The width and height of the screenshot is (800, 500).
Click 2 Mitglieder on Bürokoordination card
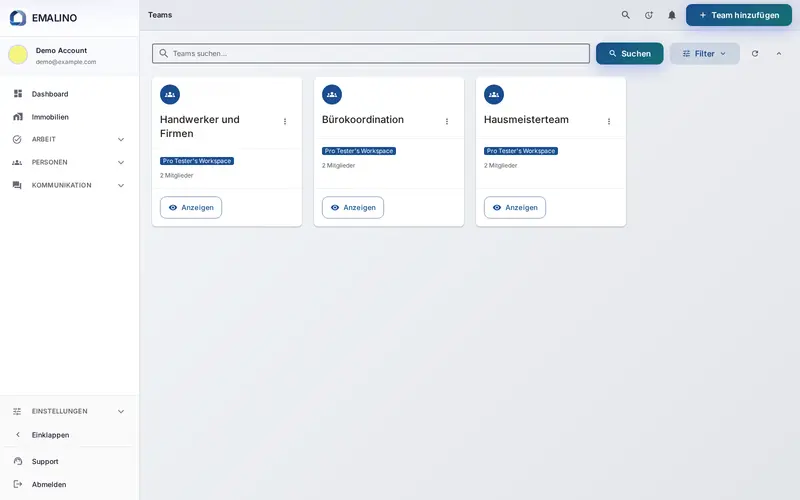[338, 165]
